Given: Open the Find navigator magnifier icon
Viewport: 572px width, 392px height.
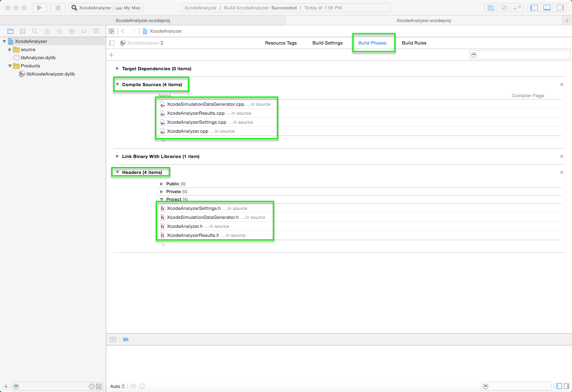Looking at the screenshot, I should [35, 31].
